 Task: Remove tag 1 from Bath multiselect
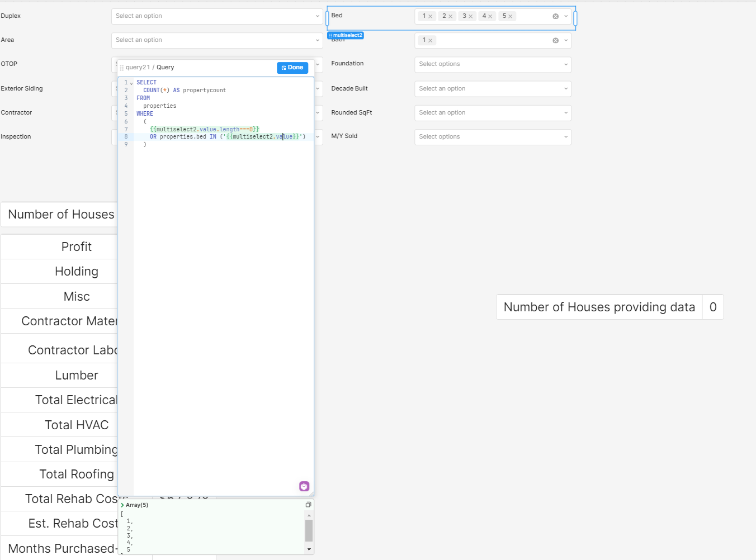point(431,40)
